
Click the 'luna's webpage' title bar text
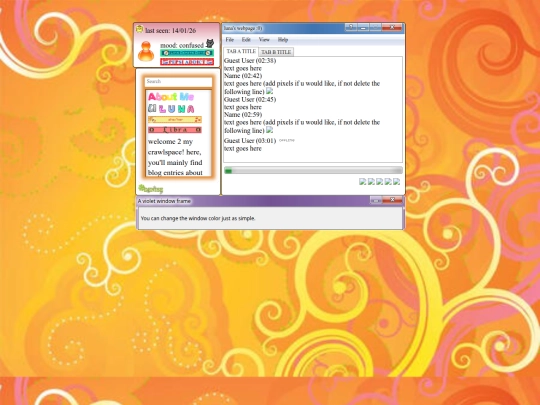(243, 28)
